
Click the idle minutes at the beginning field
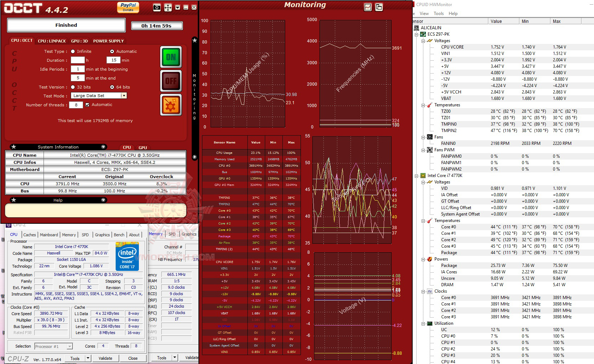(x=77, y=69)
